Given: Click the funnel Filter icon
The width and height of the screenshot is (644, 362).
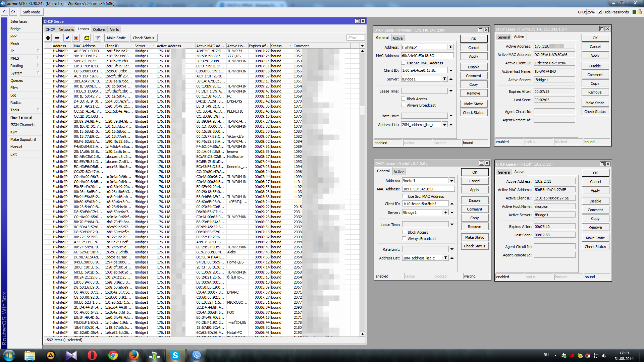Looking at the screenshot, I should pyautogui.click(x=98, y=38).
